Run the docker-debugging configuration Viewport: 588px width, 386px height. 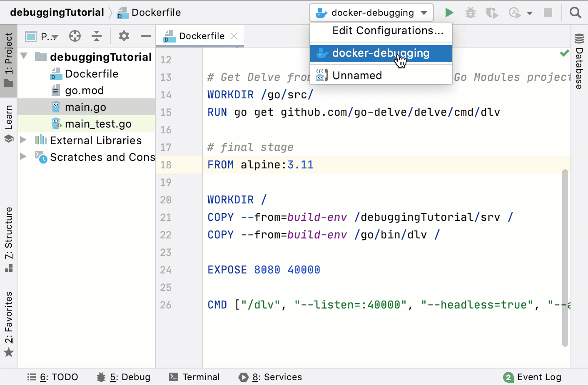449,12
